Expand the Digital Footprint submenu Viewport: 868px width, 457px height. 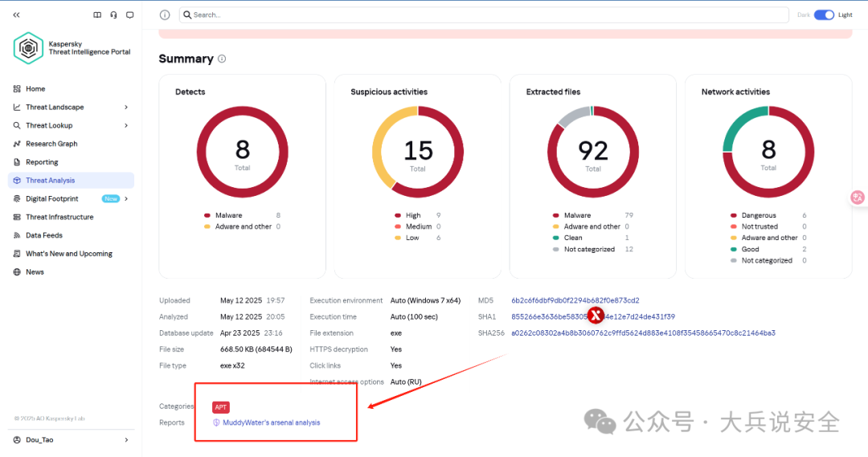point(126,198)
